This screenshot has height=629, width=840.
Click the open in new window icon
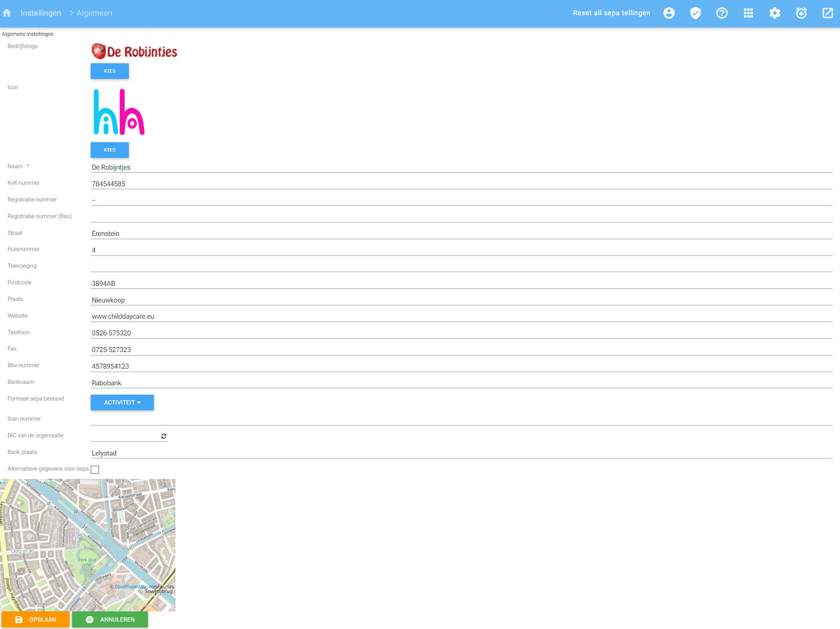tap(828, 13)
